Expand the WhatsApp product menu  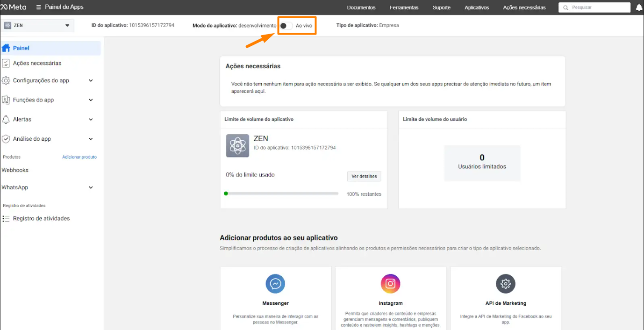[91, 187]
